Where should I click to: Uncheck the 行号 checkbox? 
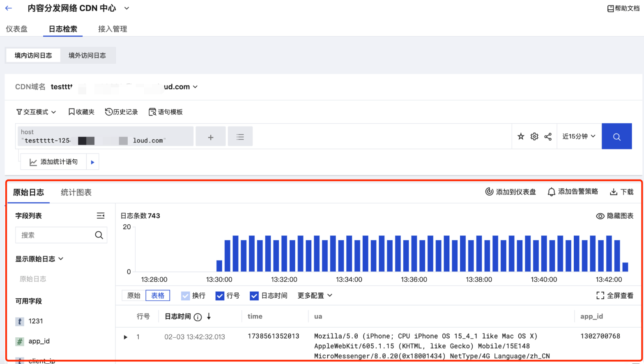tap(220, 296)
